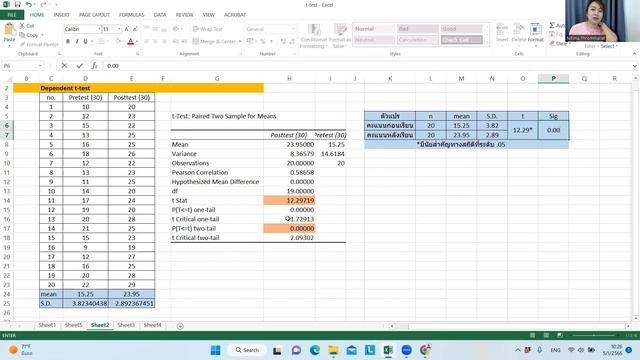Apply the Normal cell style
640x360 pixels.
coord(373,29)
